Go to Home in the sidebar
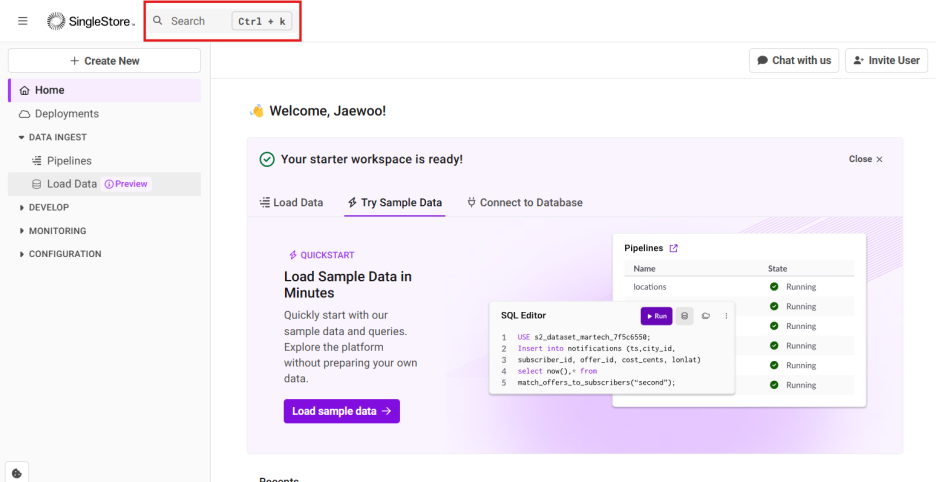The image size is (936, 482). (104, 90)
